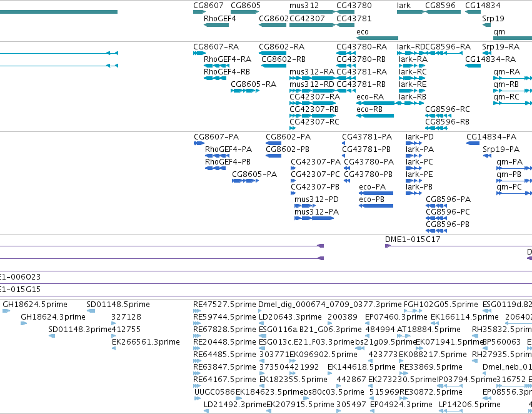The width and height of the screenshot is (532, 414).
Task: Click the lark-RC transcript
Action: [412, 78]
